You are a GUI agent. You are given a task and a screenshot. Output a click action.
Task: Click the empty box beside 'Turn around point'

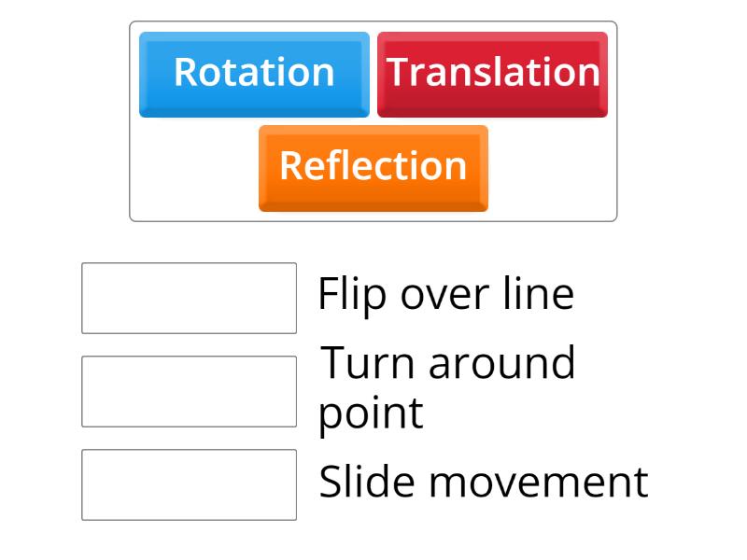(x=189, y=390)
